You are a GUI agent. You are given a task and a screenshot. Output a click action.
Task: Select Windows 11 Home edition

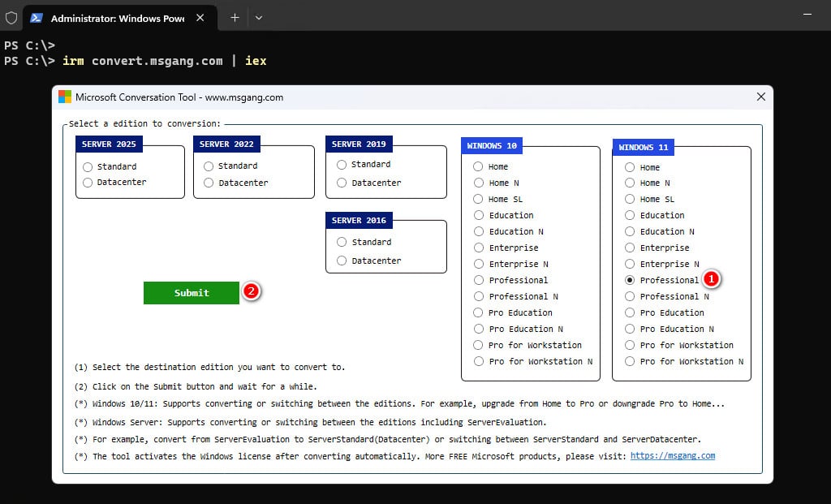click(x=643, y=167)
